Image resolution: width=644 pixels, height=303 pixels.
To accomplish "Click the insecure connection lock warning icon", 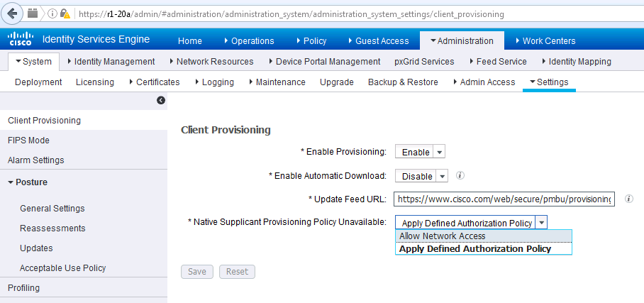I will 65,14.
